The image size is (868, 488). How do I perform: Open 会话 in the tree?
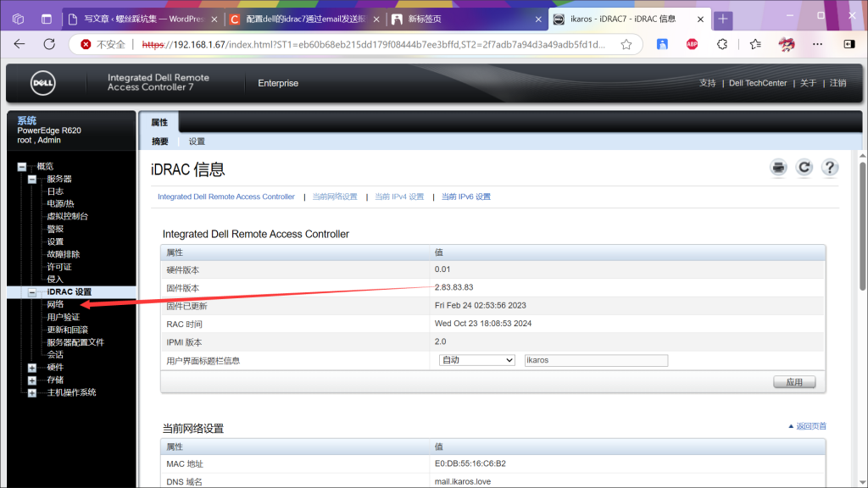pyautogui.click(x=55, y=355)
